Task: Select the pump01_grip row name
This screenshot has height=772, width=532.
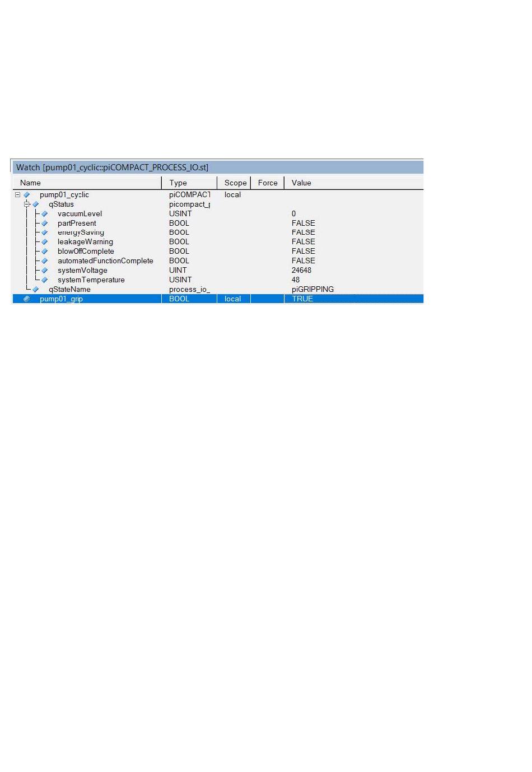Action: (x=61, y=299)
